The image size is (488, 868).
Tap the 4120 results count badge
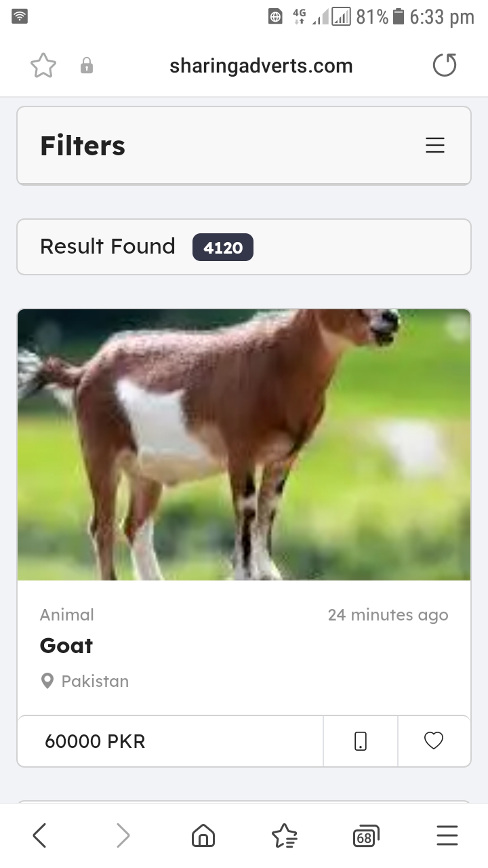(223, 248)
